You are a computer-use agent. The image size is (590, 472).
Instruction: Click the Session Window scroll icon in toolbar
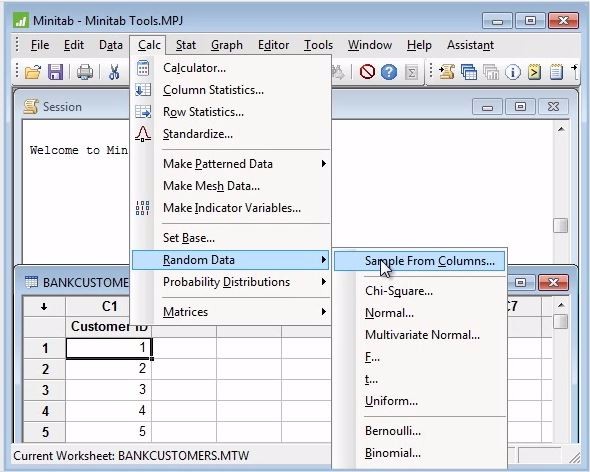pyautogui.click(x=447, y=72)
